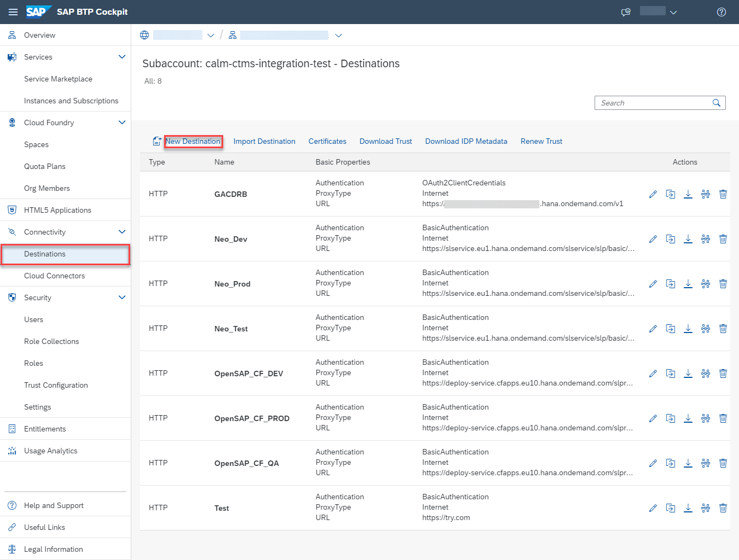Collapse the Services section chevron

122,57
